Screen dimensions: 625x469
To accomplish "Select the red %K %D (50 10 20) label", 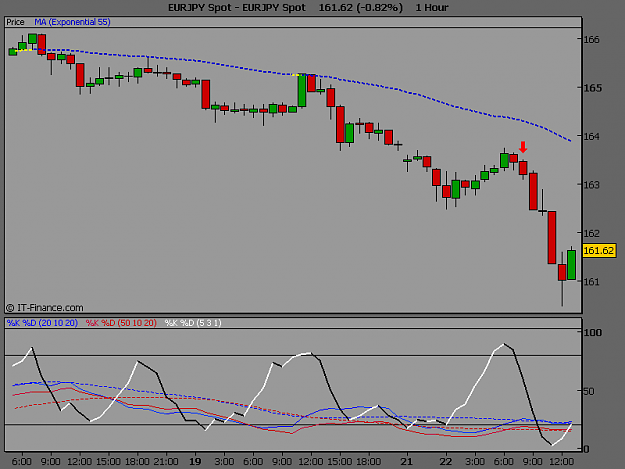I will point(121,323).
